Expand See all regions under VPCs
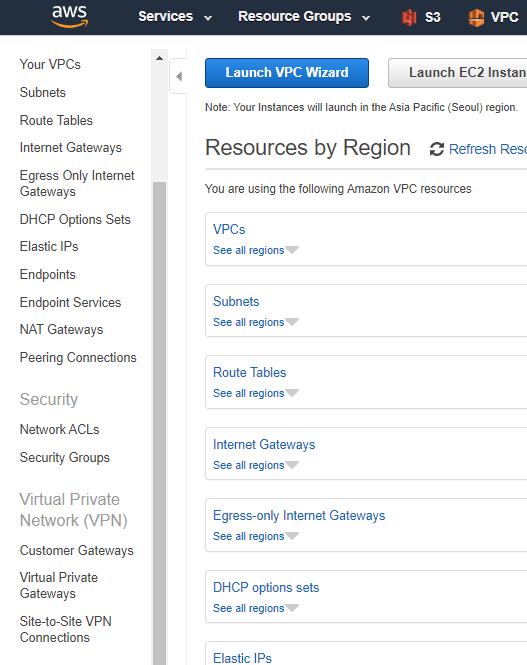Screen dimensions: 527x665 pos(256,250)
